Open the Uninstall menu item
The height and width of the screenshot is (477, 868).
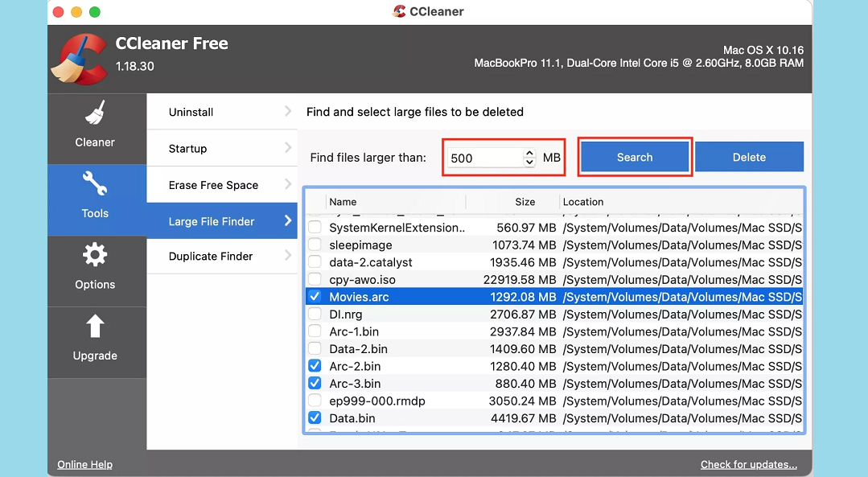click(222, 112)
